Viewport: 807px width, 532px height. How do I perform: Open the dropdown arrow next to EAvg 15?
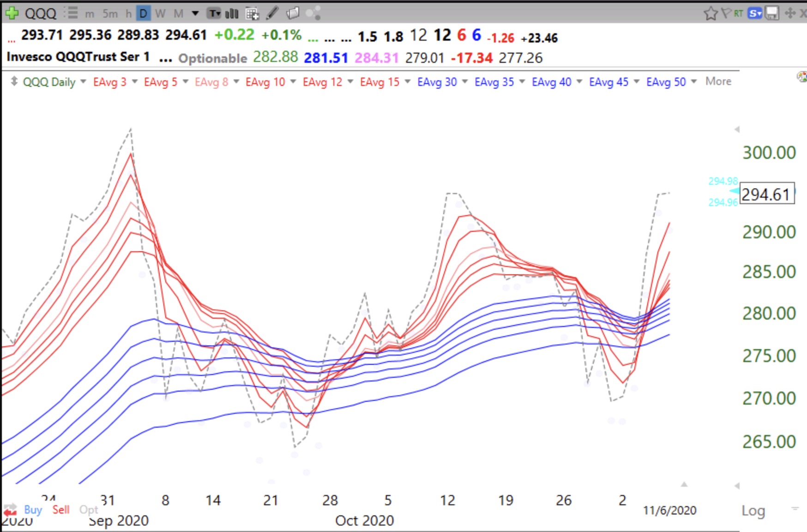pyautogui.click(x=408, y=82)
